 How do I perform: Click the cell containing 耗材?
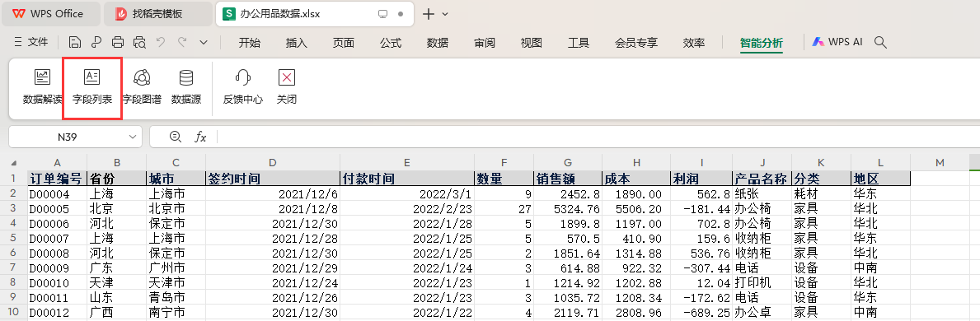coord(821,193)
